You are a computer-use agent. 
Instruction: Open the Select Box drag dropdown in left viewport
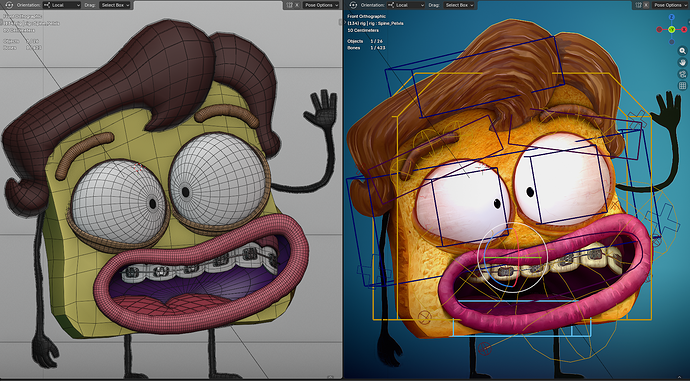115,5
